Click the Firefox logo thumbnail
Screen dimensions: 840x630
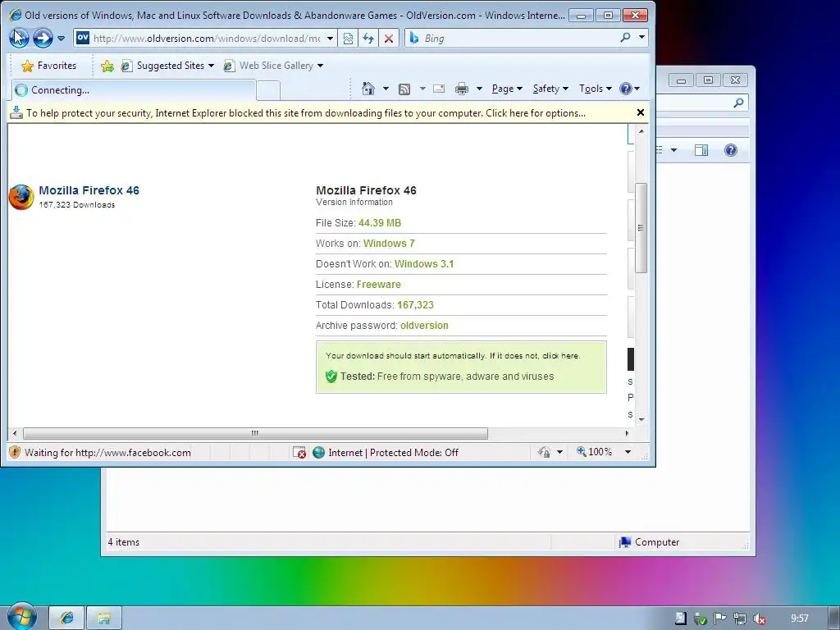(21, 197)
